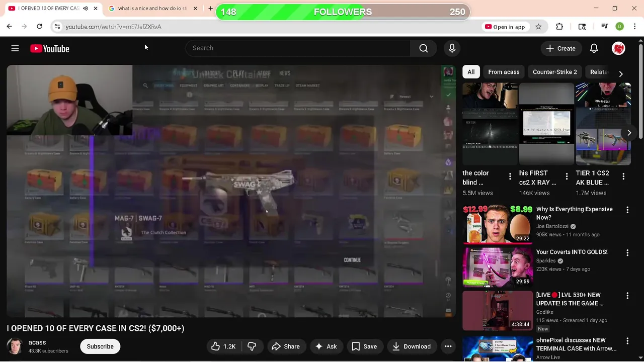Viewport: 644px width, 362px height.
Task: Open options for ohnePixel TERMINAL CASE video
Action: (x=627, y=341)
